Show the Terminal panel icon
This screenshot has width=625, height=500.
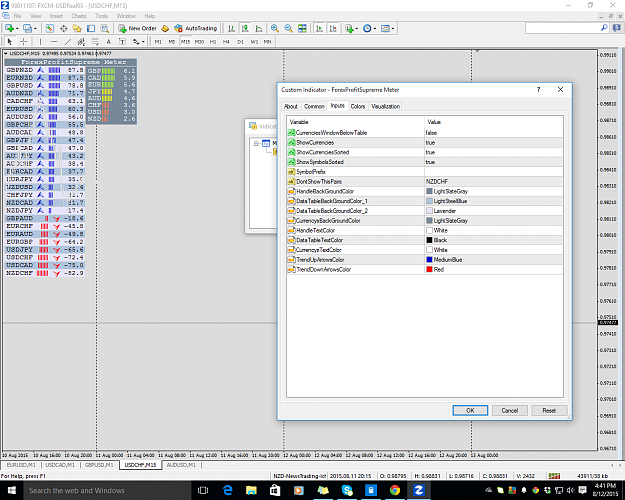[x=91, y=28]
